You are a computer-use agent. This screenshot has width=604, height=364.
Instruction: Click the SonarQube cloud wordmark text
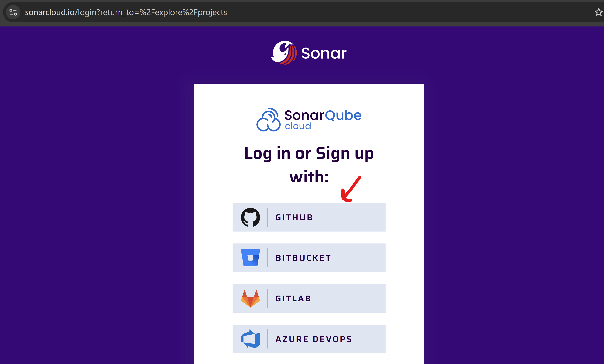click(x=323, y=119)
